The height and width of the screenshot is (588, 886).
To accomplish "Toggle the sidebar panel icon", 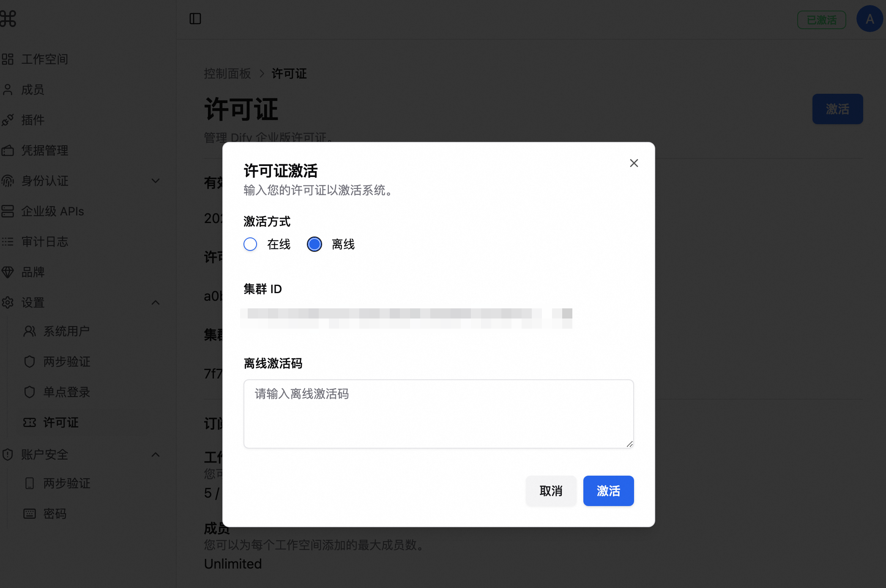I will [x=195, y=19].
